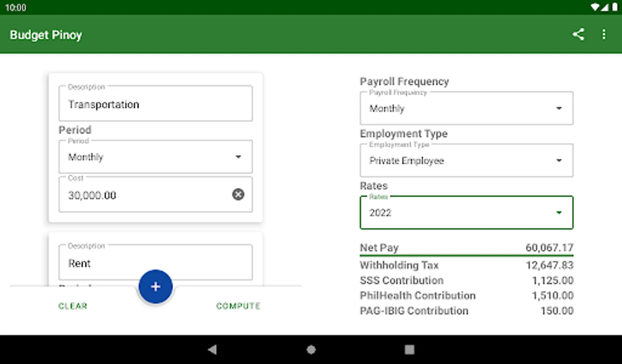
Task: Tap the cellular signal status icon
Action: 605,7
